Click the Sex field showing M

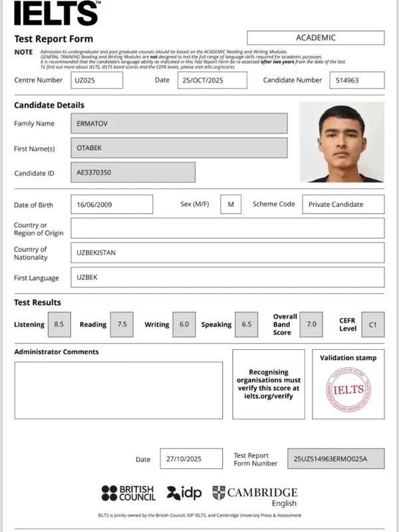pos(231,204)
